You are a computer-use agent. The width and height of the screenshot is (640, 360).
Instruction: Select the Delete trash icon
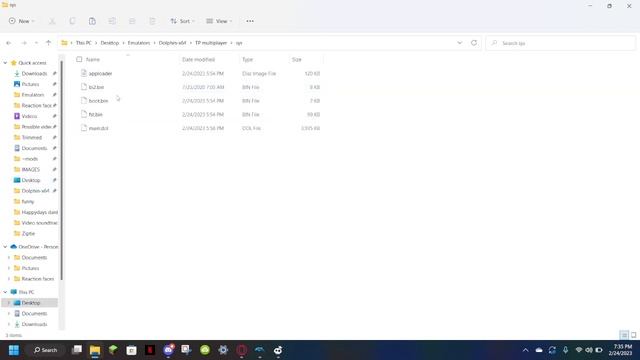tap(152, 21)
